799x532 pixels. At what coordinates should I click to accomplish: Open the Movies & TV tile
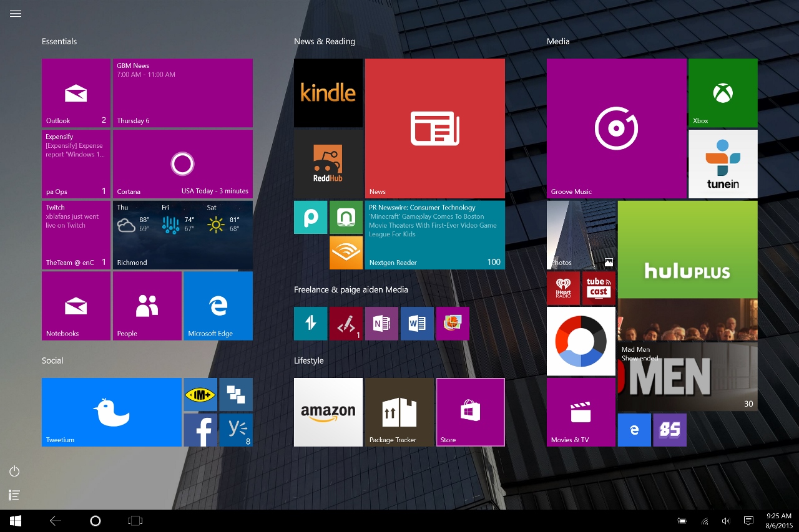coord(581,412)
